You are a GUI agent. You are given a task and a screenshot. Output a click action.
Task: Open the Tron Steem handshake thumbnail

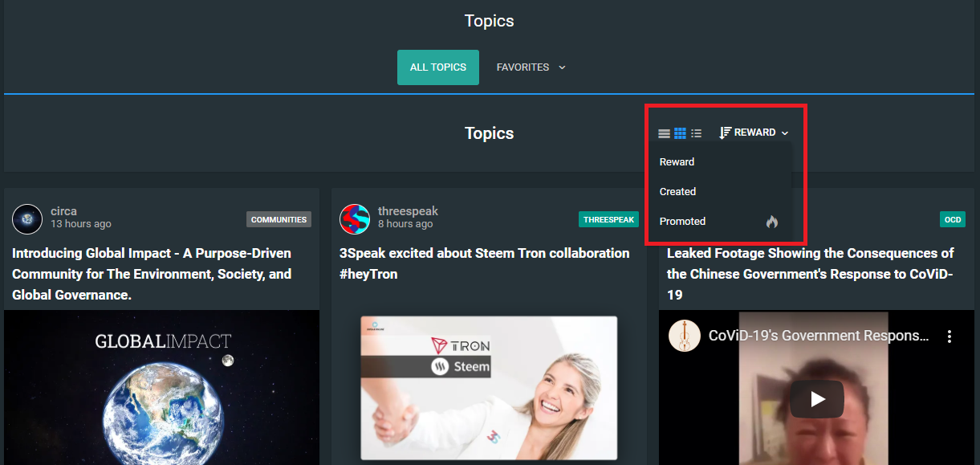[489, 387]
